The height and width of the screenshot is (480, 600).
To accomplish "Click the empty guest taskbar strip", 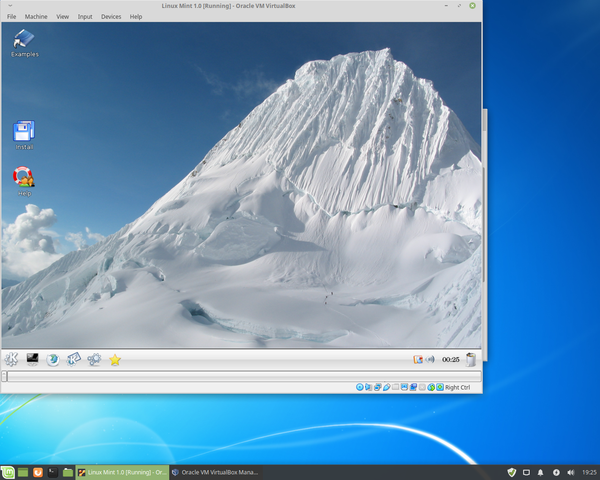I will pyautogui.click(x=244, y=376).
